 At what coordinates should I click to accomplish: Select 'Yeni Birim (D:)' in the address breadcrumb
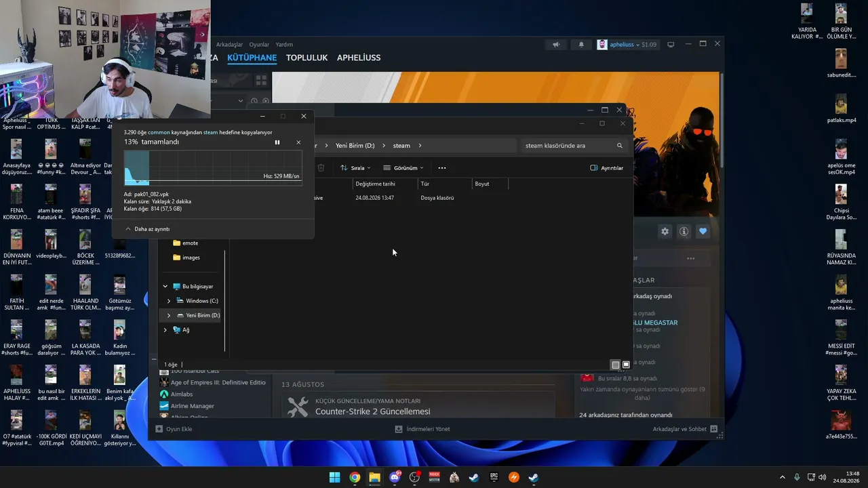click(355, 146)
